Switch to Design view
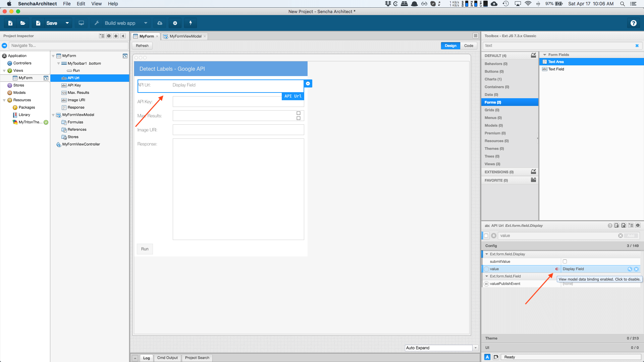 pos(450,46)
